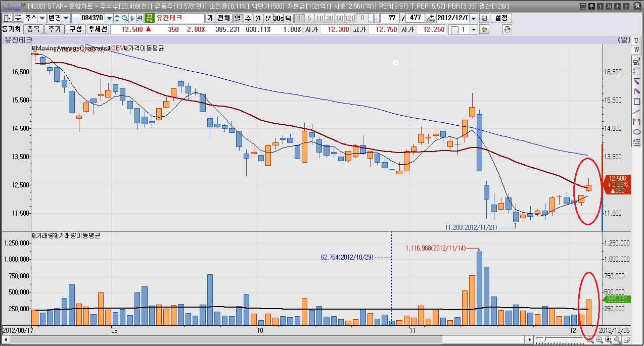Toggle the 주 weekly period button
The width and height of the screenshot is (644, 346).
248,18
